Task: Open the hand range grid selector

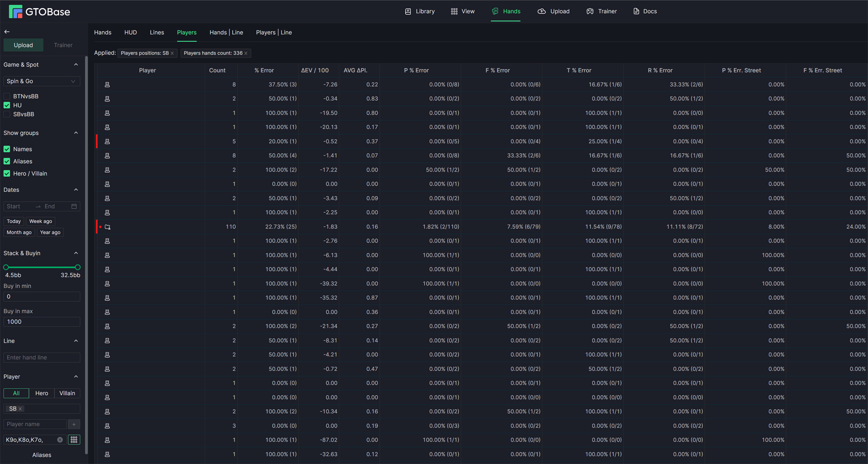Action: coord(74,440)
